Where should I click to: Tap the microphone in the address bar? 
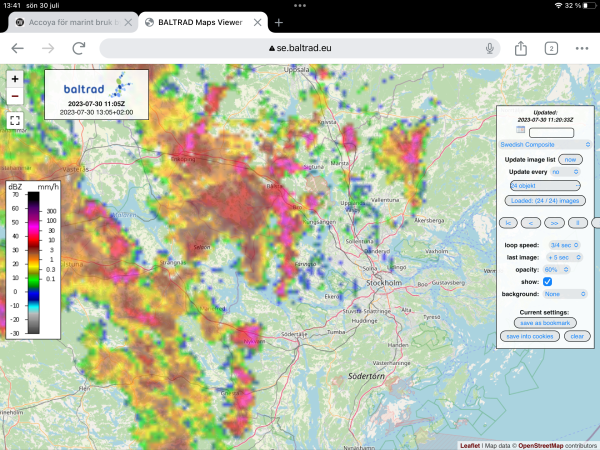[490, 48]
